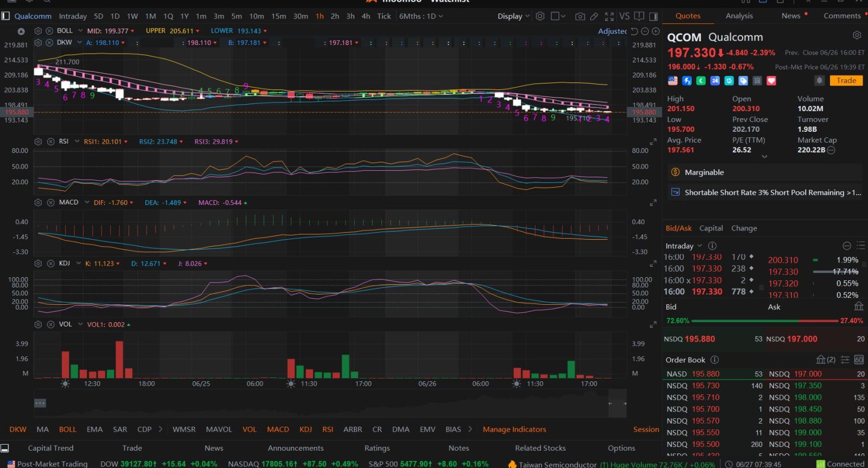
Task: Click the timeline range slider handle
Action: pyautogui.click(x=617, y=403)
